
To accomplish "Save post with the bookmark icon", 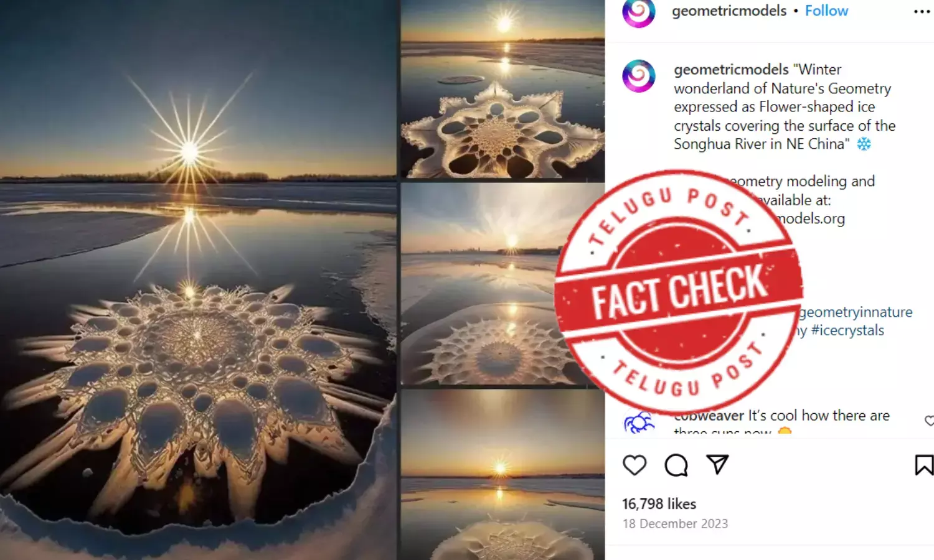I will 924,465.
